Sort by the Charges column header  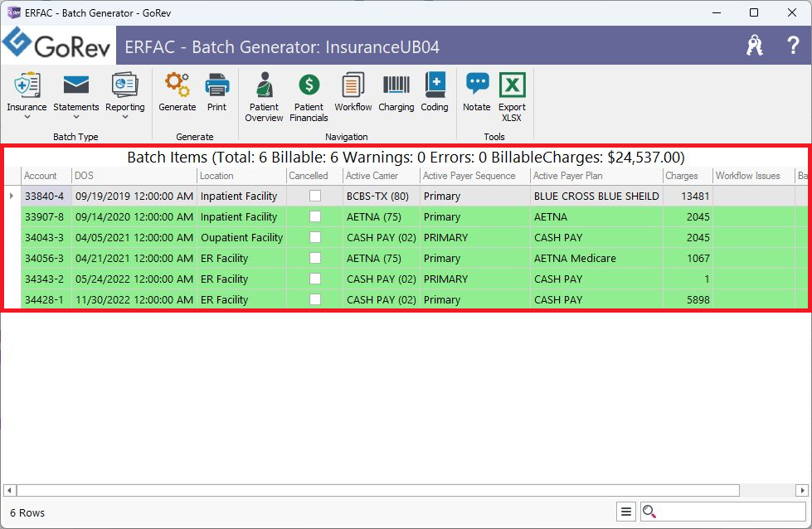[x=688, y=176]
